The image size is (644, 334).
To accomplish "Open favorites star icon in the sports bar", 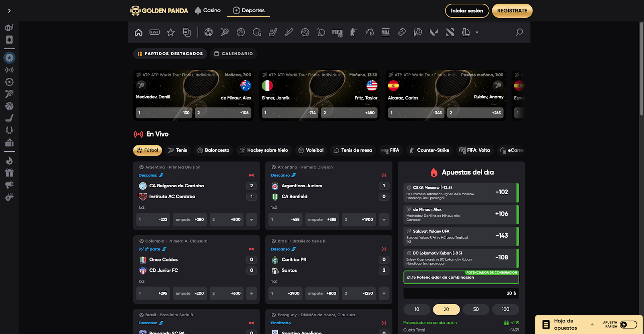I will pos(171,32).
